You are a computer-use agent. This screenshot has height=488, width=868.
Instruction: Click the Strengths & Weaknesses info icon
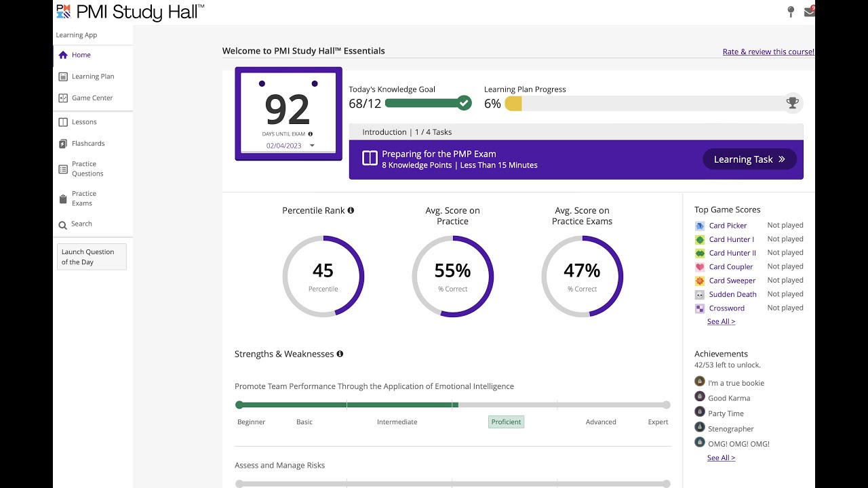click(x=340, y=354)
